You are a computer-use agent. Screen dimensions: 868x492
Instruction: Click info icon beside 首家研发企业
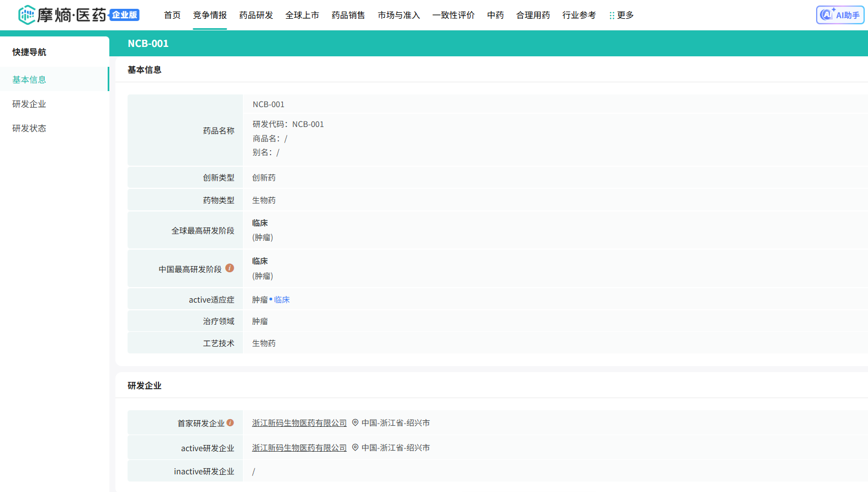(230, 423)
